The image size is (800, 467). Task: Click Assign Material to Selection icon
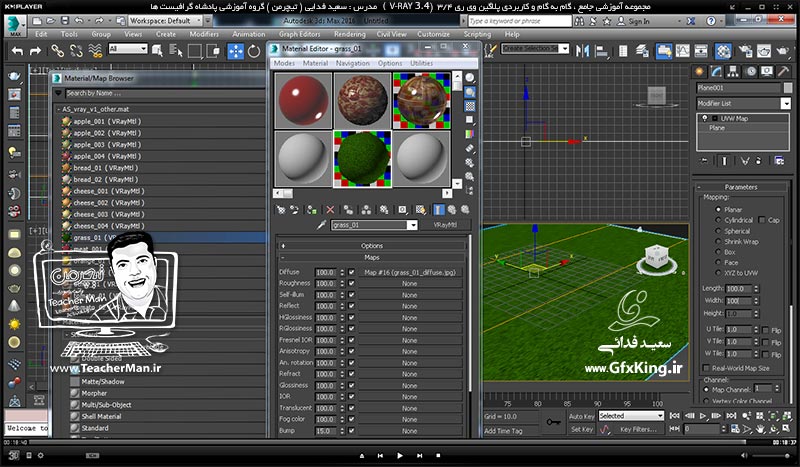coord(312,210)
